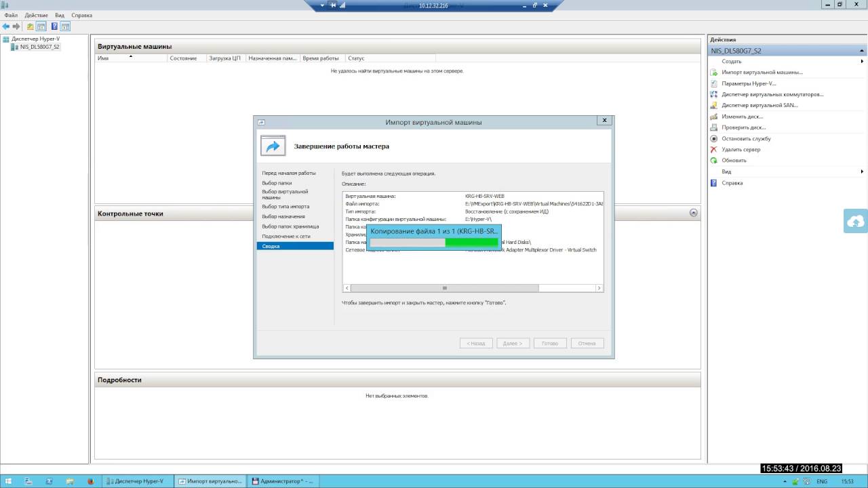The height and width of the screenshot is (488, 868).
Task: Click the Edit Disk (Изменить диск) icon
Action: 714,117
